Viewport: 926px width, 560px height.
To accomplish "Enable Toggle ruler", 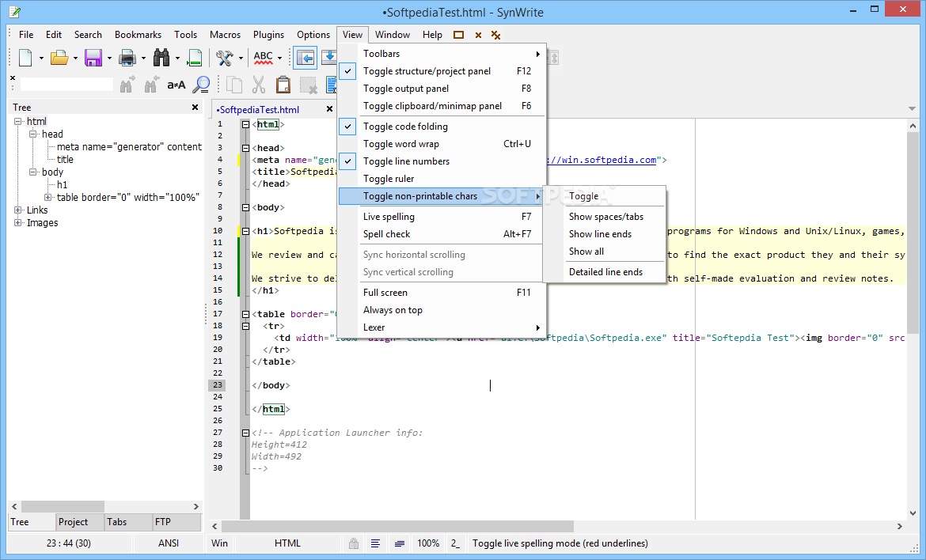I will tap(441, 179).
